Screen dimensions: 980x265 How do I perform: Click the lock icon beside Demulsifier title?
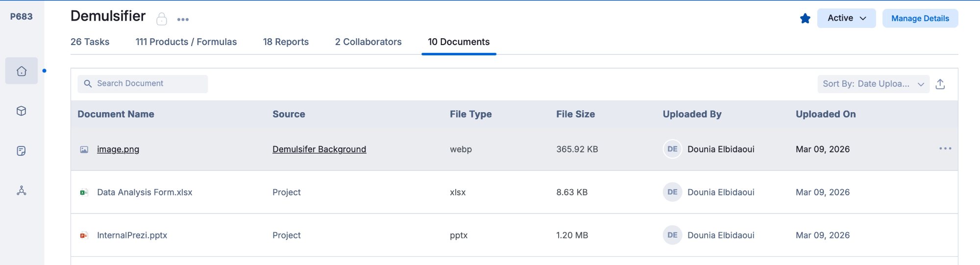click(162, 19)
